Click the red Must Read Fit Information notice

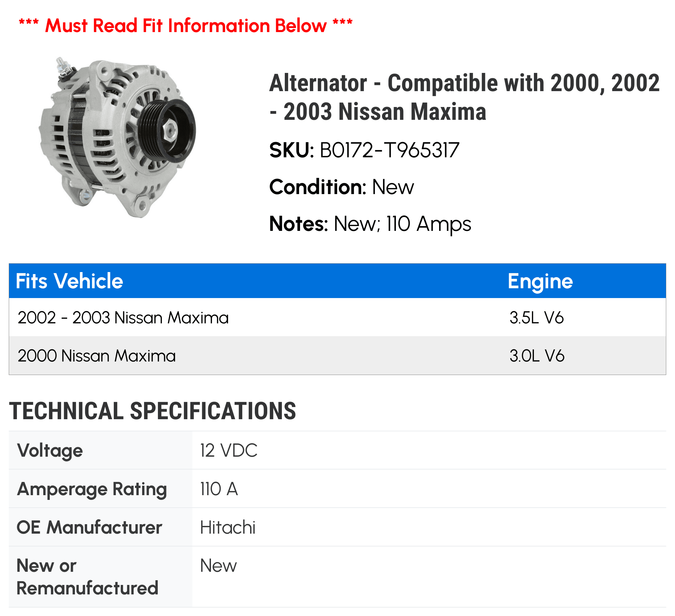click(186, 26)
